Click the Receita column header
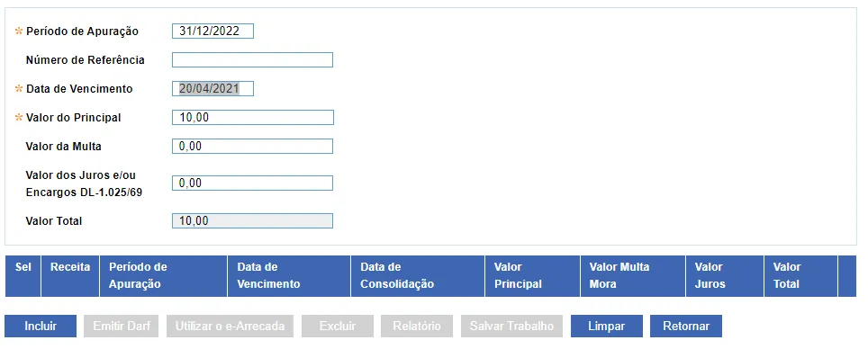Viewport: 868px width, 358px height. 70,276
